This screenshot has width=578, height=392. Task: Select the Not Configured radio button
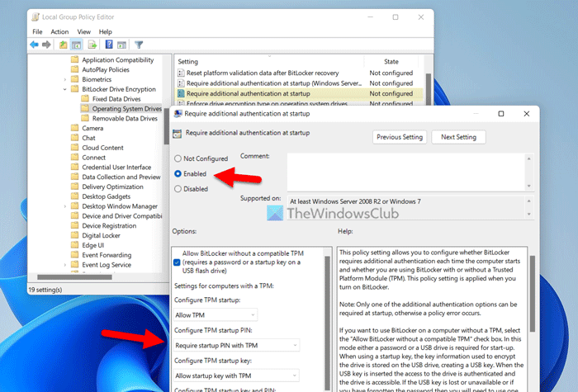pos(178,158)
